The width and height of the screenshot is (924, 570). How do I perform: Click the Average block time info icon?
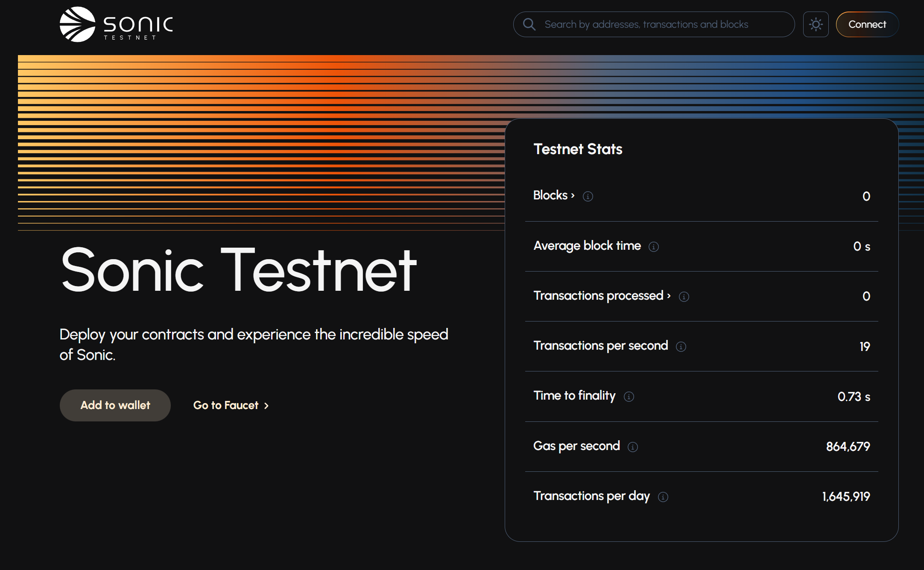654,247
